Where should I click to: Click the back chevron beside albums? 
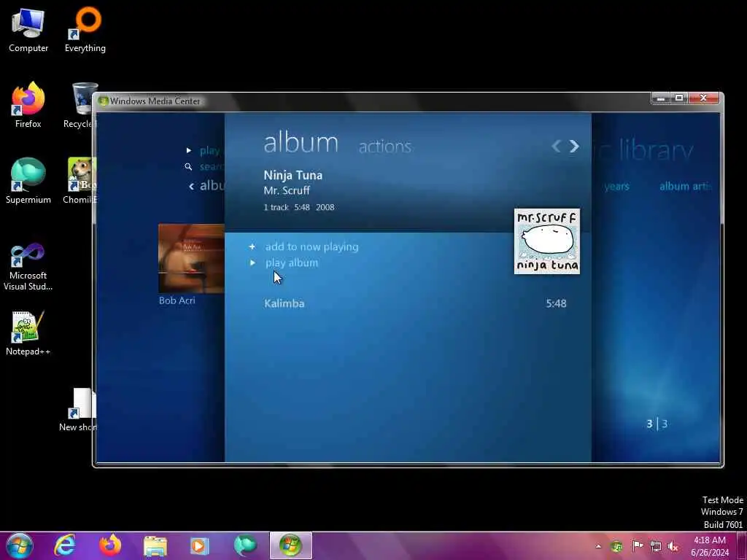click(x=191, y=186)
